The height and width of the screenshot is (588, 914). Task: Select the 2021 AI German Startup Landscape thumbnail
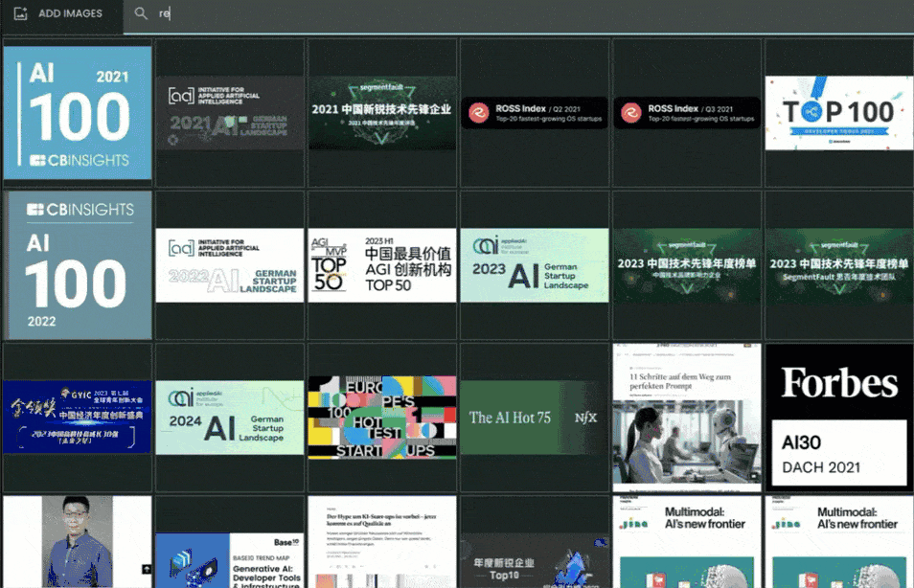click(x=230, y=112)
